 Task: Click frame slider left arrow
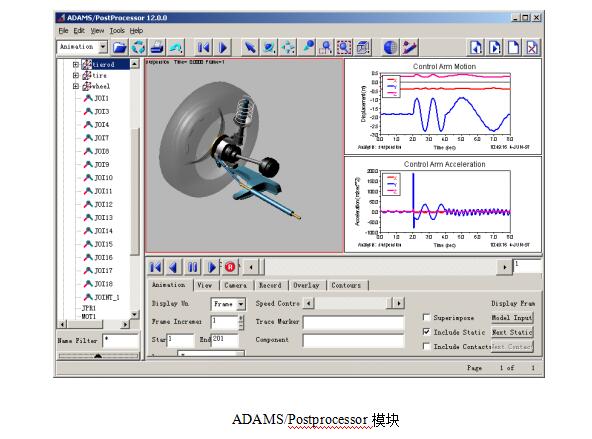(x=251, y=267)
